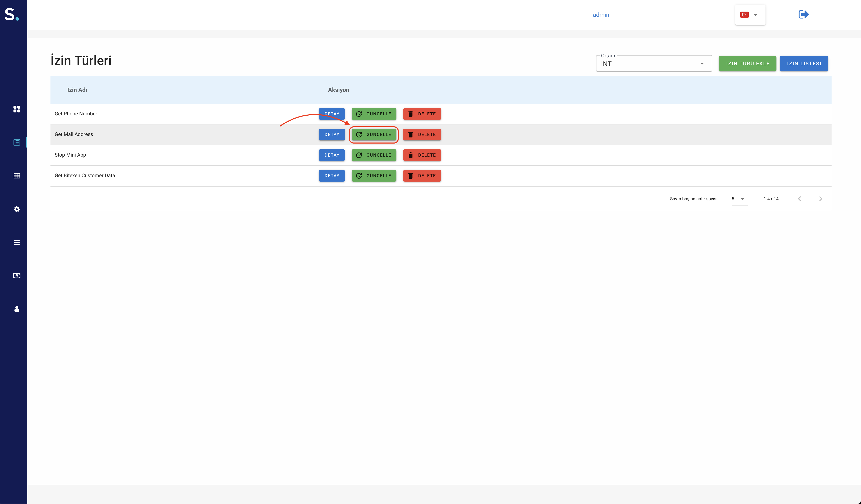
Task: Click DETAY for Get Phone Number
Action: (331, 114)
